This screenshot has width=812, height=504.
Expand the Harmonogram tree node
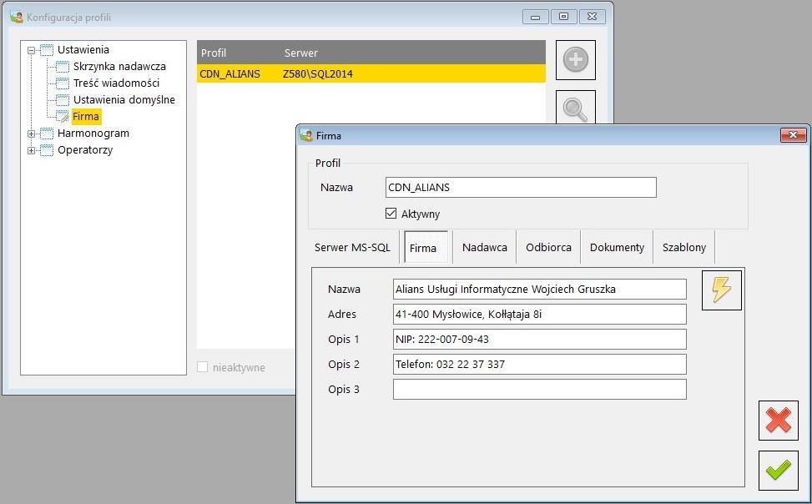coord(31,134)
